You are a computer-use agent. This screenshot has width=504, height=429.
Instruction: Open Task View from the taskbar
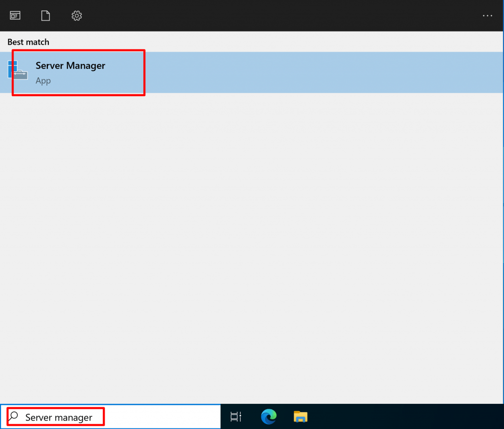point(236,417)
